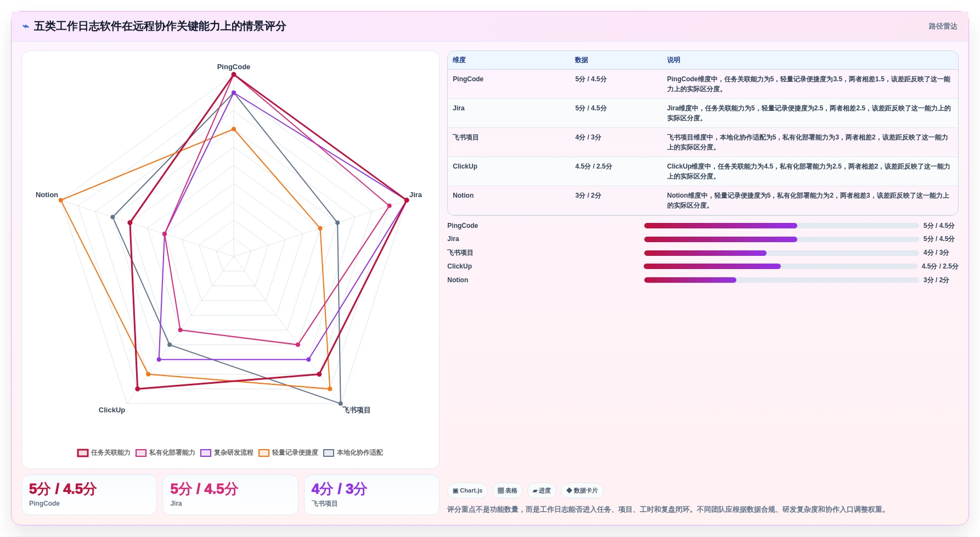The width and height of the screenshot is (980, 537).
Task: Click the 维度 column header
Action: (459, 60)
